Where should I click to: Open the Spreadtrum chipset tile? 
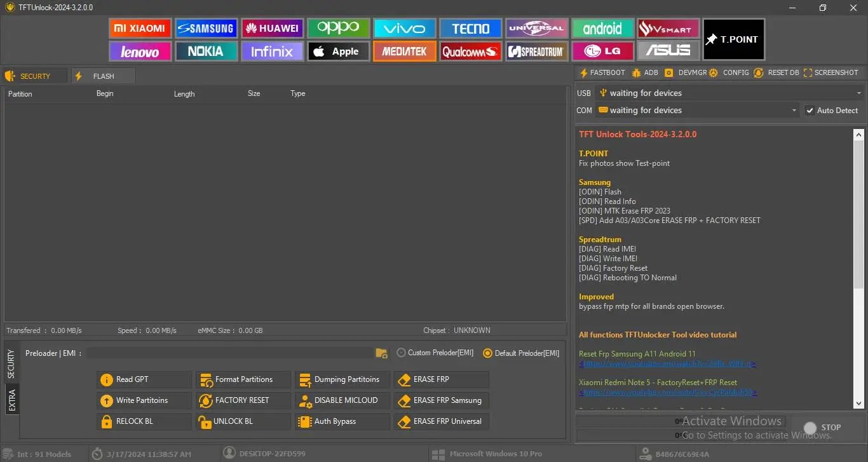[x=536, y=51]
